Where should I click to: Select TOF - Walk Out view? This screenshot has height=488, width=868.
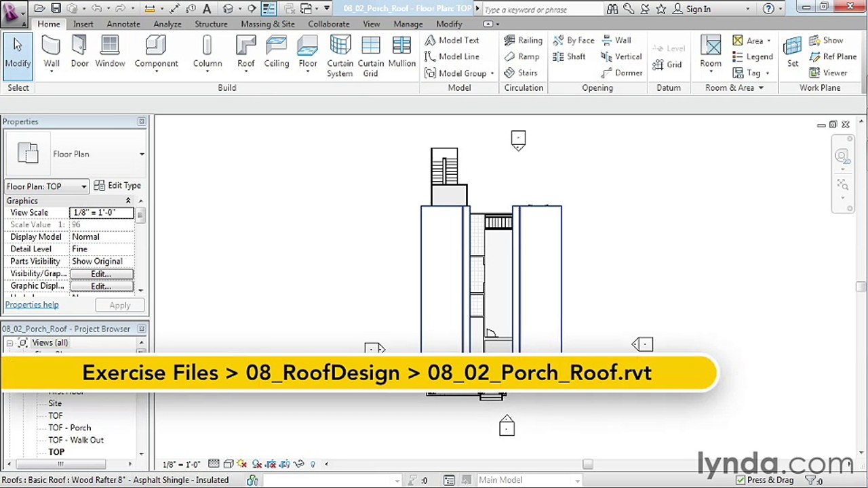point(76,440)
